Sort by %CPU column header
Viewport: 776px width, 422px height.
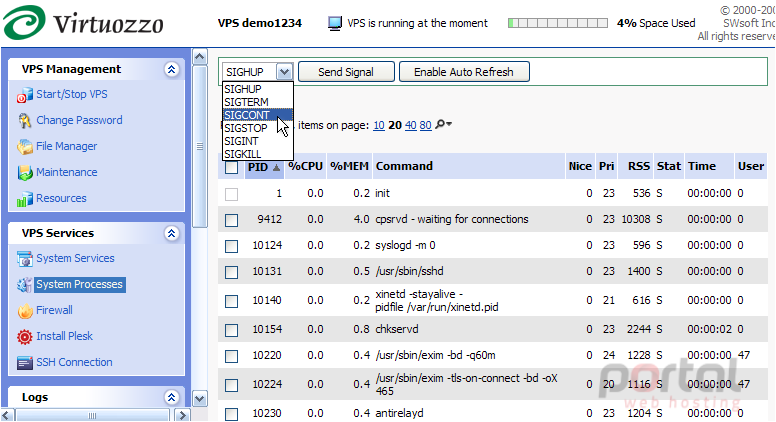(x=306, y=167)
